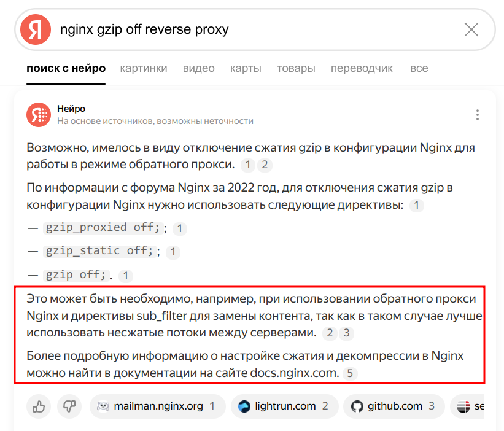
Task: Open the lightrun.com source chip
Action: point(284,406)
